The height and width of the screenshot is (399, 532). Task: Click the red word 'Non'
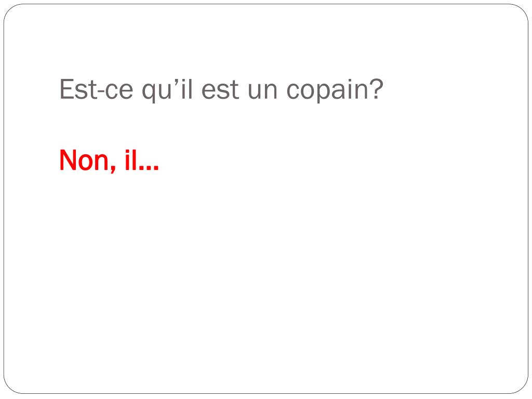(x=84, y=160)
